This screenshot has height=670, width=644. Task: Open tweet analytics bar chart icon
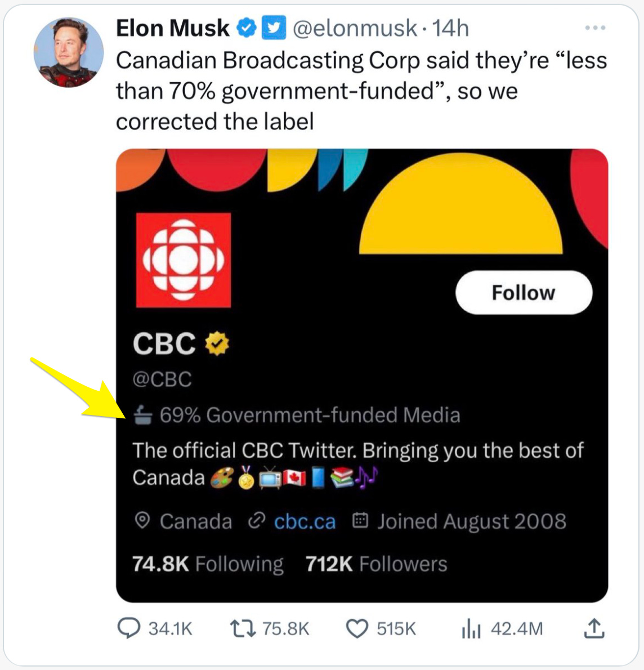click(471, 628)
